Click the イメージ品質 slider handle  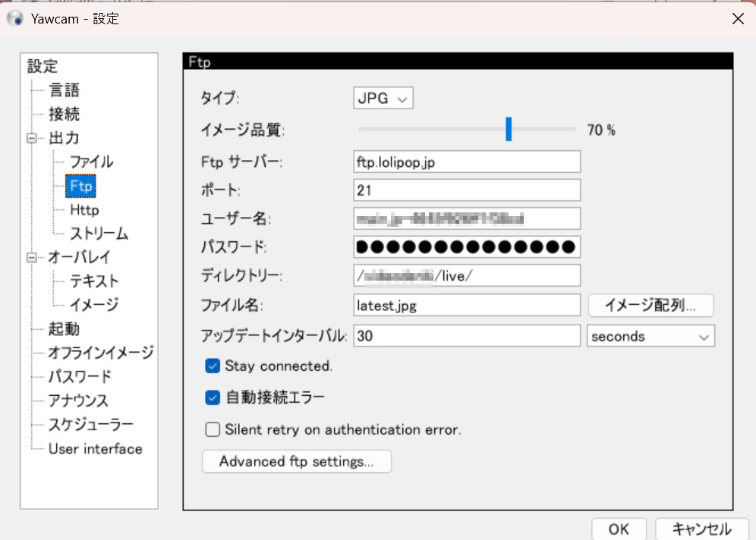(509, 129)
